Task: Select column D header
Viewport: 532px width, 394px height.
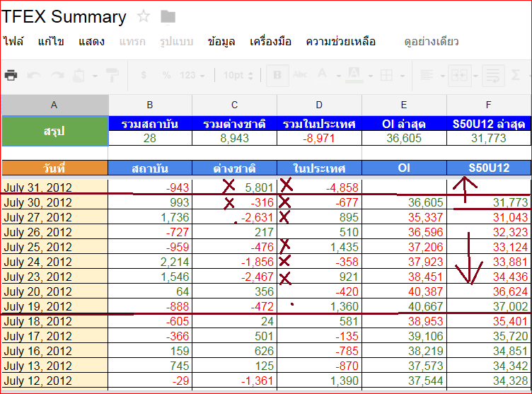Action: [x=319, y=105]
